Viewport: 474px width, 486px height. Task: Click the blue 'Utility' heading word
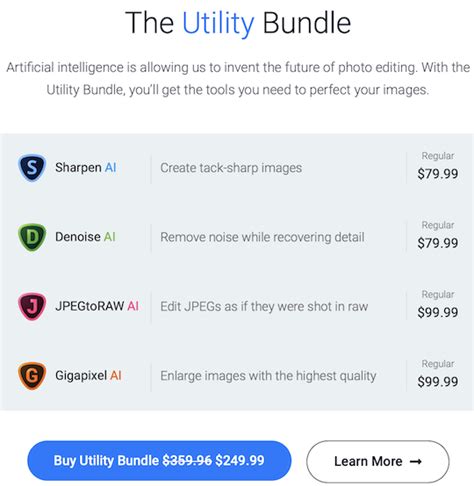click(x=218, y=23)
